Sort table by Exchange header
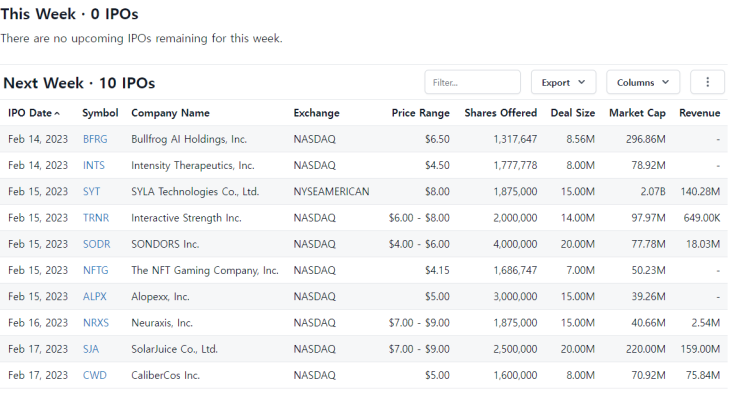This screenshot has width=743, height=400. point(317,113)
